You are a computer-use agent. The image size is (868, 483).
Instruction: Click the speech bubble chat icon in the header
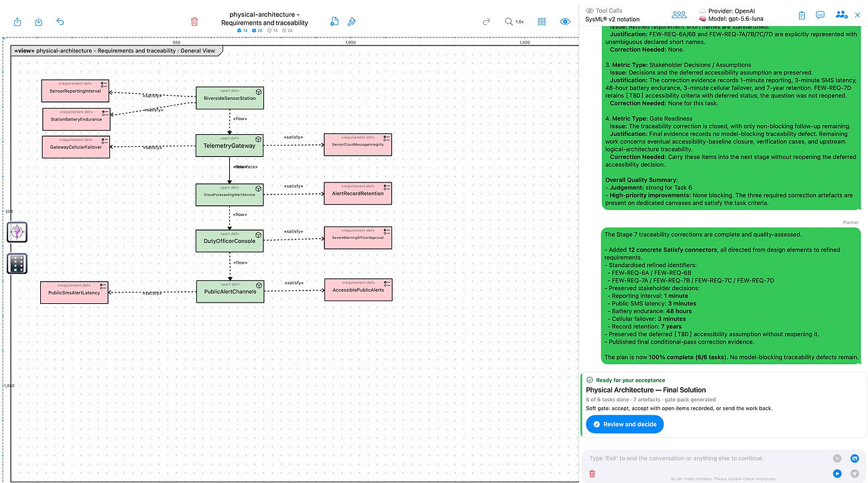tap(820, 15)
